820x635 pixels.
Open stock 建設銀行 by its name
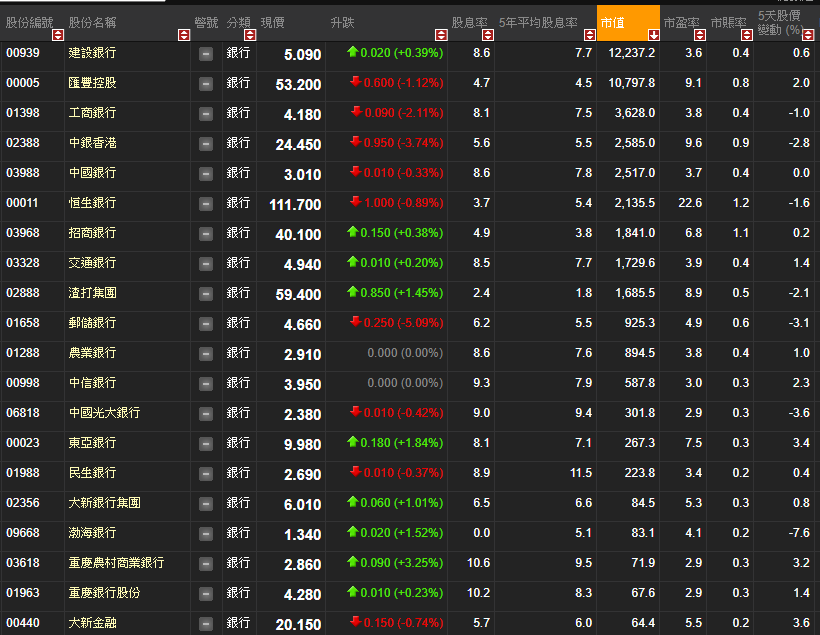point(92,53)
